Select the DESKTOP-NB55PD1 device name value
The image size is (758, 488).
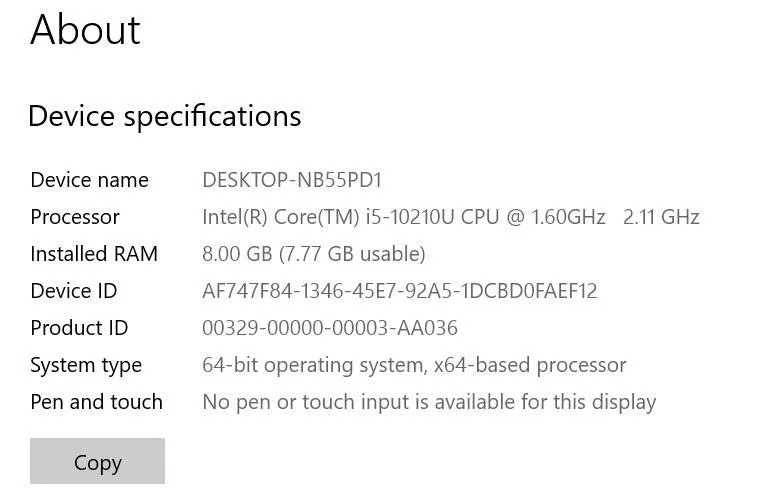click(292, 180)
